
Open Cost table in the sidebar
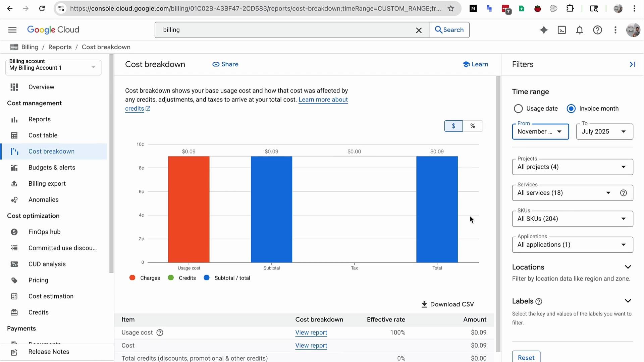click(x=54, y=135)
